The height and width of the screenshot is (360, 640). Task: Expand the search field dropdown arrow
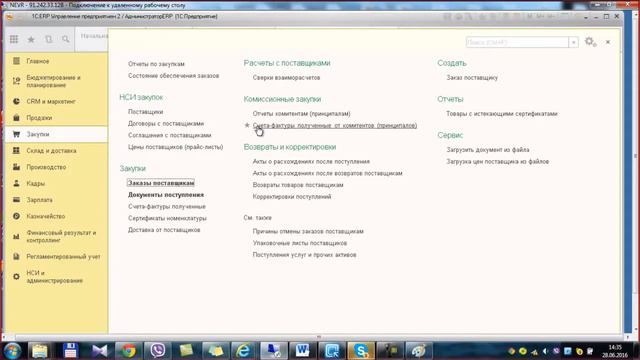pos(573,42)
